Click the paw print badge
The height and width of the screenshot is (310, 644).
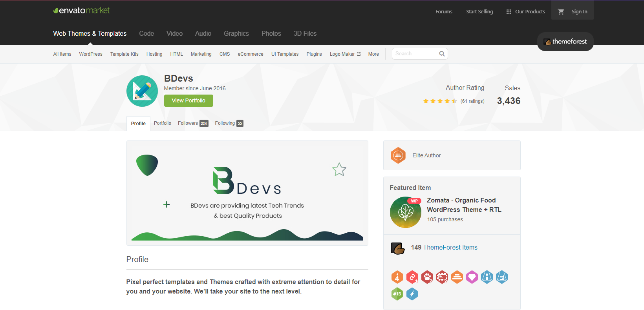point(427,277)
